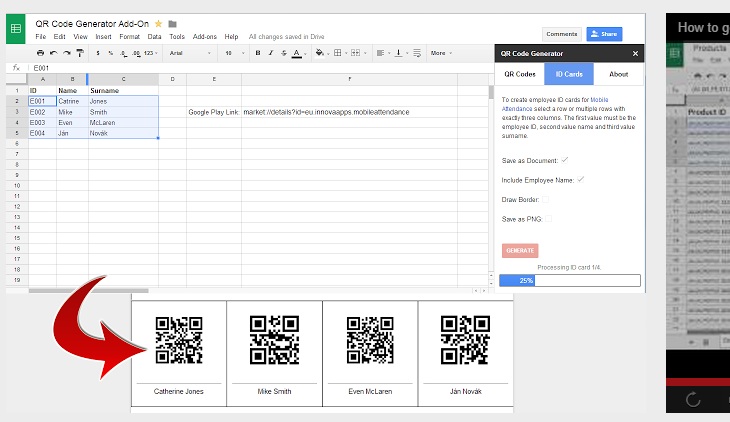This screenshot has height=422, width=730.
Task: Switch to the About tab
Action: coord(619,74)
